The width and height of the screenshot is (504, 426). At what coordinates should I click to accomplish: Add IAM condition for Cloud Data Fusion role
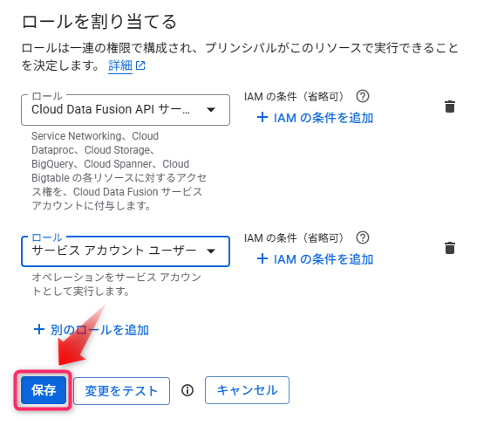[x=315, y=118]
